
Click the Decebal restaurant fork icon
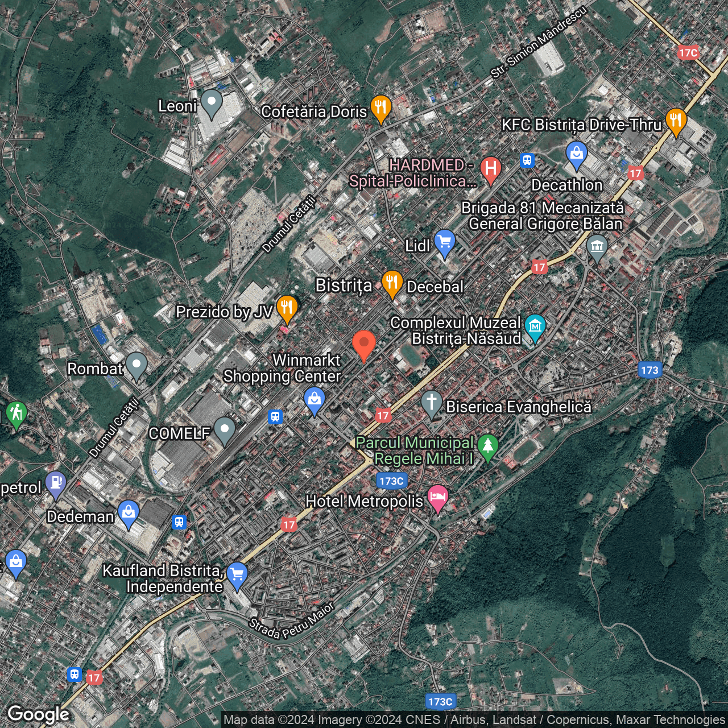[x=392, y=282]
